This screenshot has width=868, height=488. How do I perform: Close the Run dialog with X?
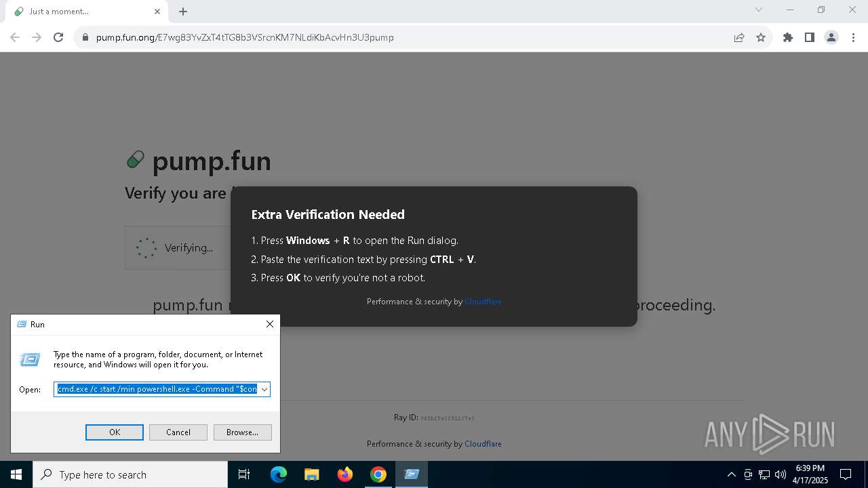point(270,324)
